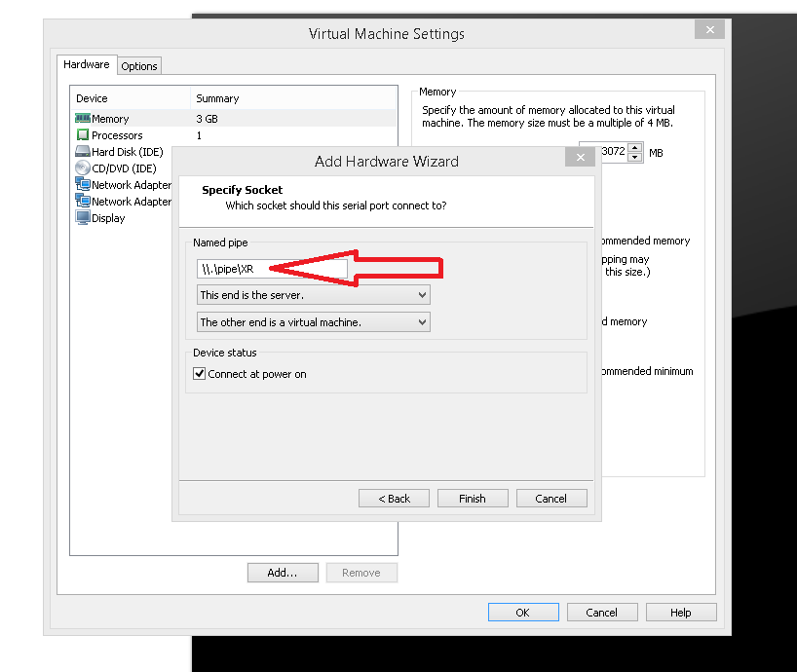This screenshot has width=797, height=672.
Task: Select the Hard Disk (IDE) label
Action: (x=127, y=152)
